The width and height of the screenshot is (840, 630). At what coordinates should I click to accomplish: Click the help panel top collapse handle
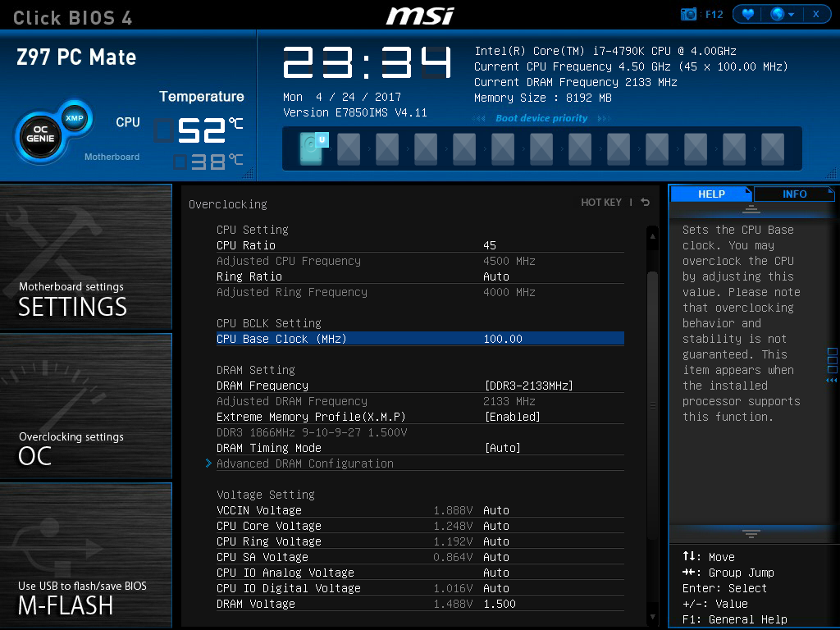coord(751,208)
